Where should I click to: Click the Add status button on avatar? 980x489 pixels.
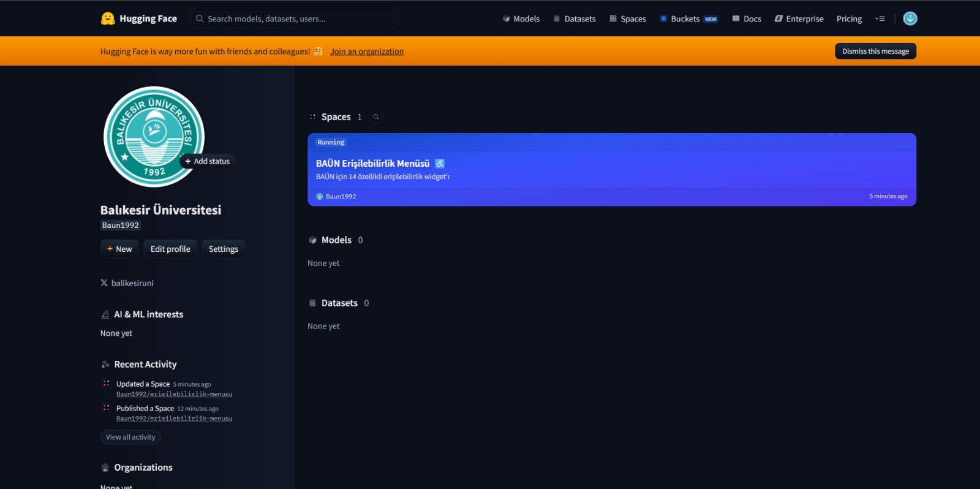pyautogui.click(x=208, y=161)
